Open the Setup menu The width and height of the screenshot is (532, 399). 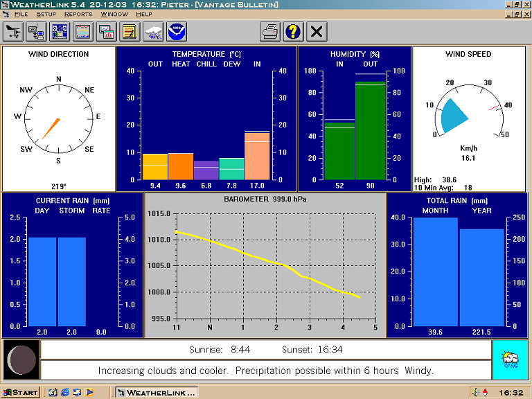pyautogui.click(x=46, y=15)
